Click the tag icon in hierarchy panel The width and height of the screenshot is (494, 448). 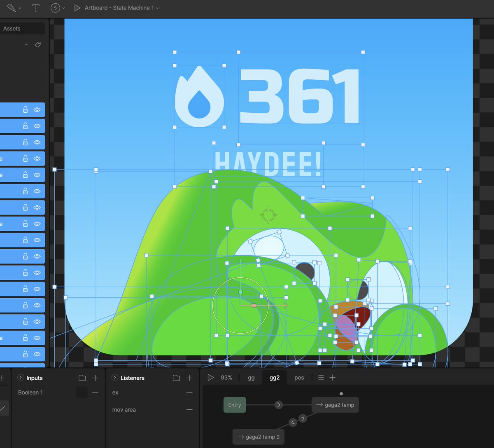point(38,44)
